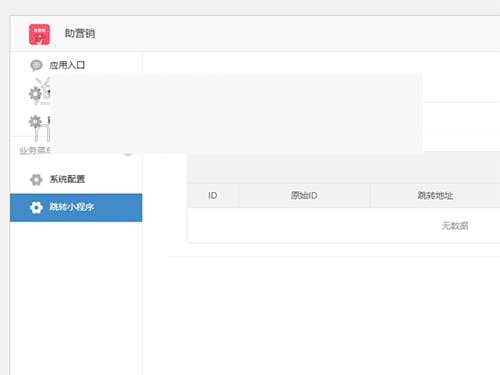Click the gear icon beside 系统配置
Image resolution: width=500 pixels, height=375 pixels.
(x=36, y=179)
